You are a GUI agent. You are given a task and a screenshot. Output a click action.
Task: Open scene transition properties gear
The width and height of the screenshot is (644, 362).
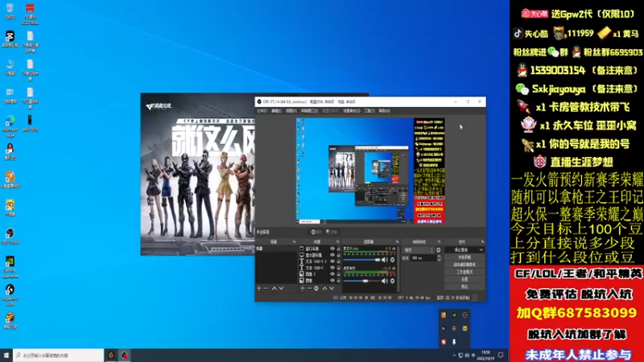tap(438, 250)
